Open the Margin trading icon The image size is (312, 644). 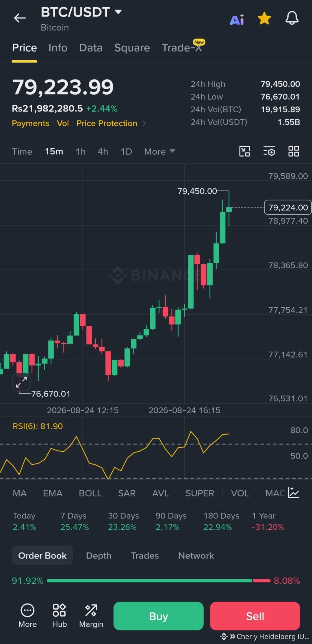[91, 616]
